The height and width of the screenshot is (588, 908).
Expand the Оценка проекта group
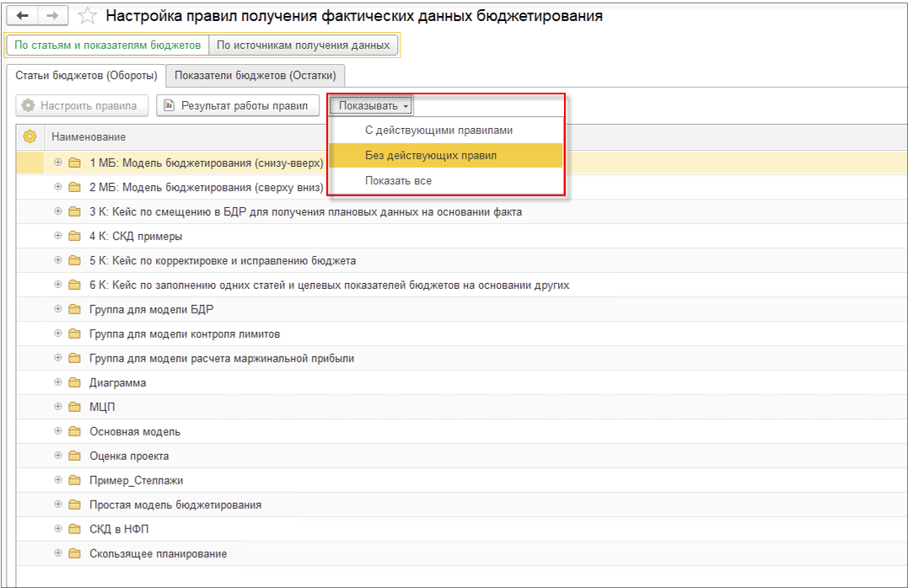pyautogui.click(x=58, y=456)
